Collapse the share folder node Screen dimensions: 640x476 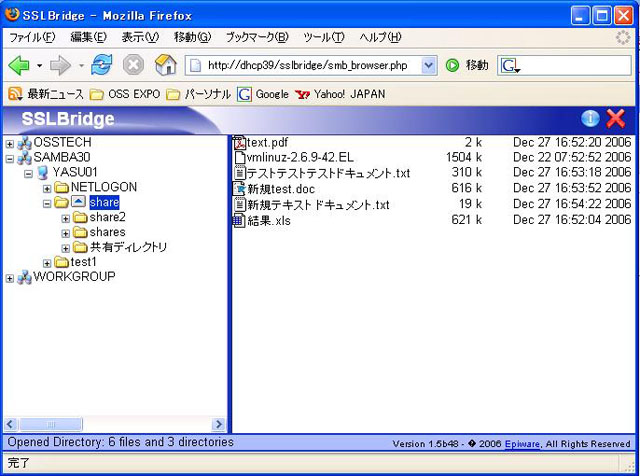click(x=47, y=203)
